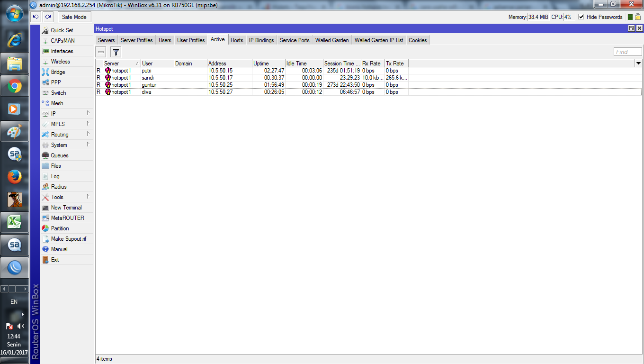Click the padlock icon in top bar
644x364 pixels.
point(638,17)
